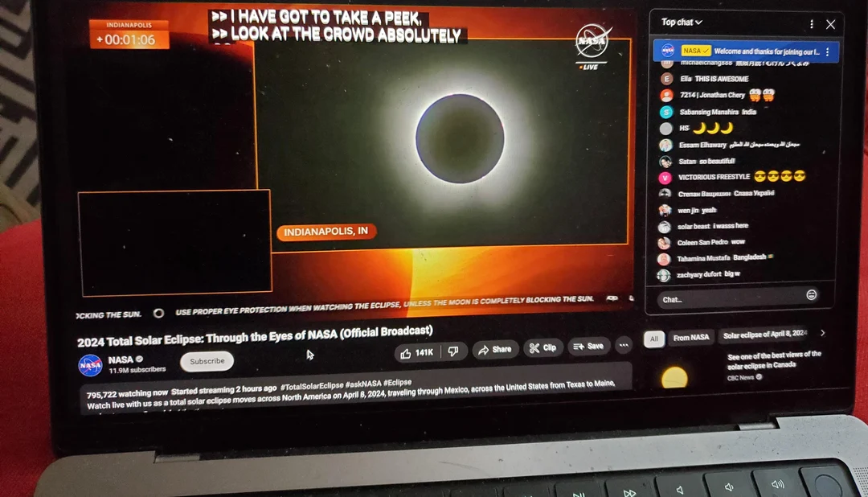Click the scissors Clip icon
The height and width of the screenshot is (497, 868).
[534, 347]
